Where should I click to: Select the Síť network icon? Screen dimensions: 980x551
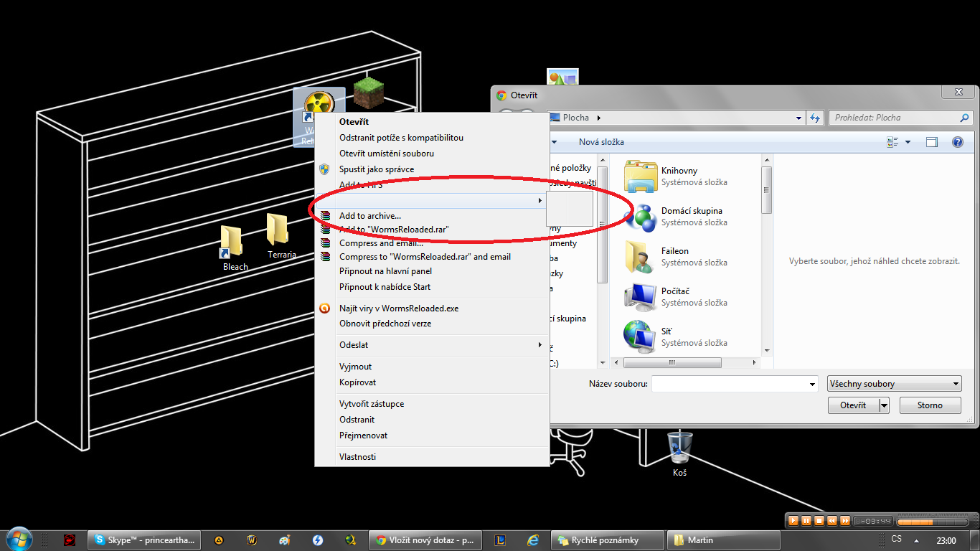pyautogui.click(x=641, y=337)
